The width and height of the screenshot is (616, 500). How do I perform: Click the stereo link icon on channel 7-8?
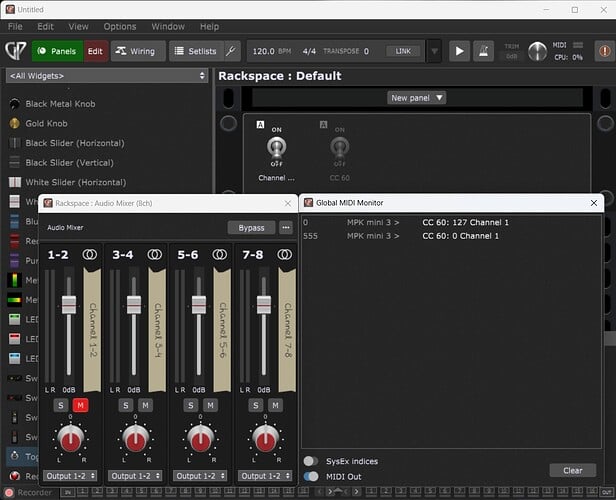point(286,255)
